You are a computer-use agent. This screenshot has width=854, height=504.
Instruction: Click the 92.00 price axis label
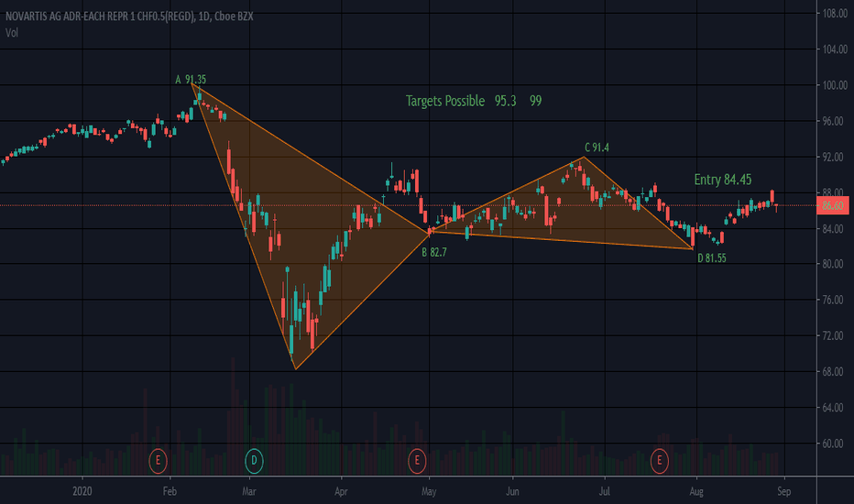click(x=835, y=158)
